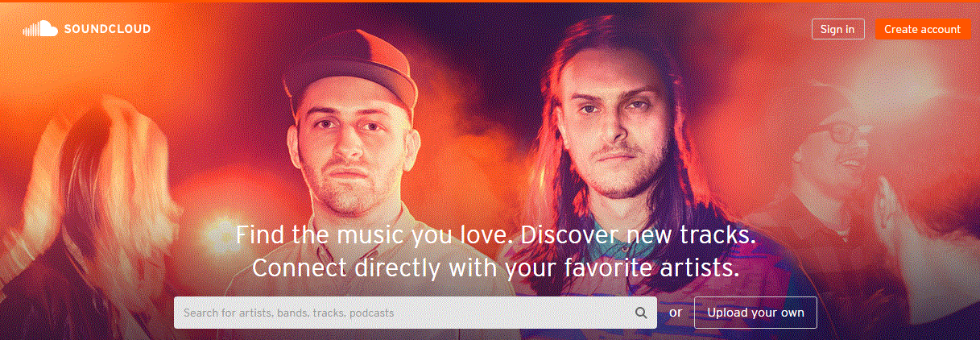Choose the Upload your own button
This screenshot has height=340, width=980.
point(755,313)
